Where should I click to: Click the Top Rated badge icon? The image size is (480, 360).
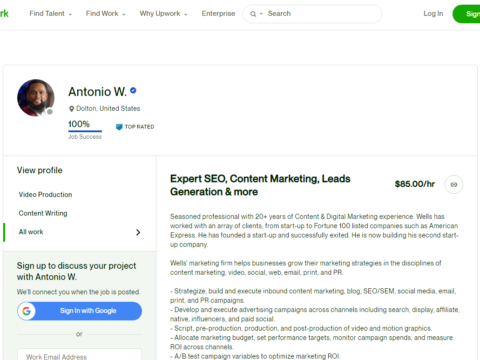(119, 127)
